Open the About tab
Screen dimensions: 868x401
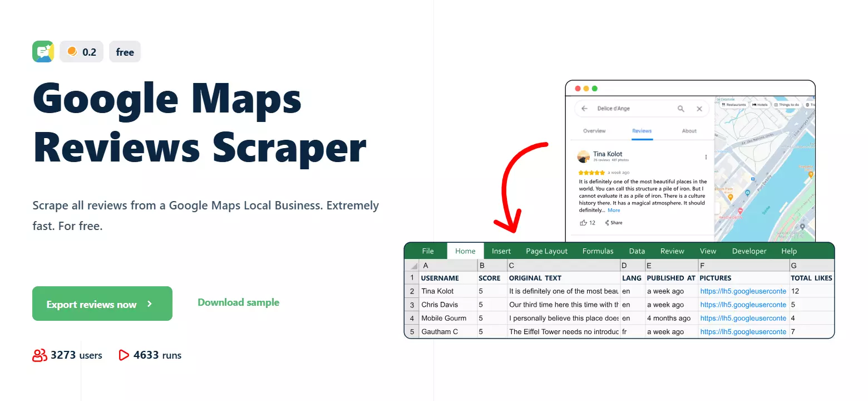689,131
